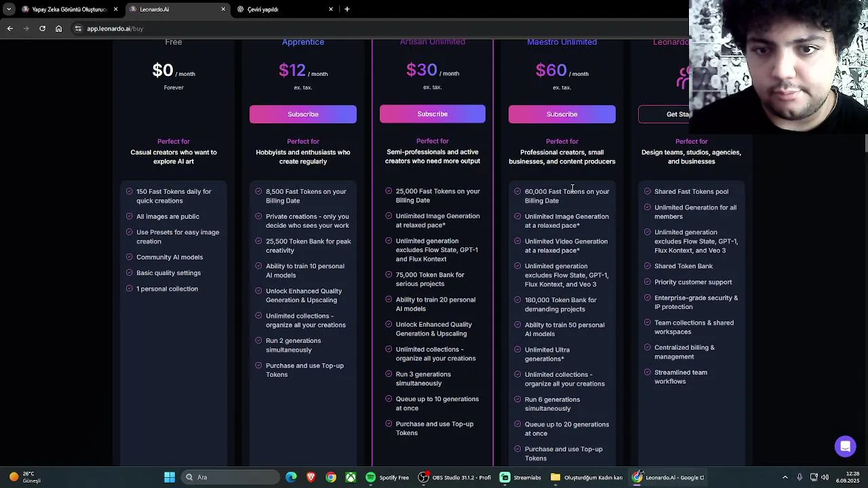Click the $30 price of Artisan plan
Screen dimensions: 868x488
(421, 70)
